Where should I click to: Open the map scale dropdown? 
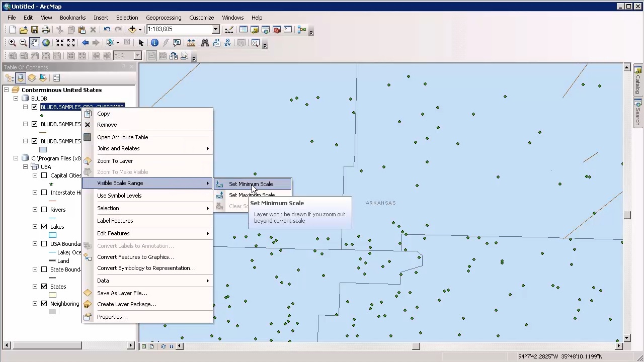(215, 30)
